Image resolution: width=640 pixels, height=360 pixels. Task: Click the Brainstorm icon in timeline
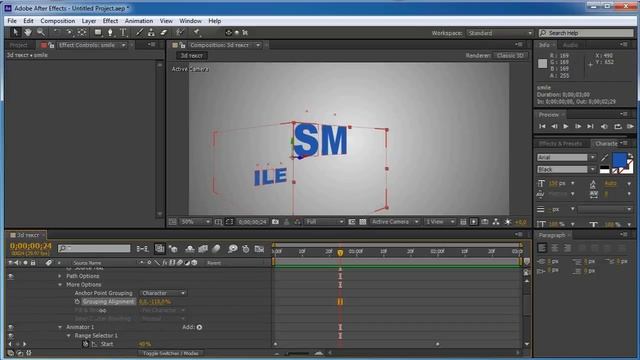pyautogui.click(x=233, y=249)
